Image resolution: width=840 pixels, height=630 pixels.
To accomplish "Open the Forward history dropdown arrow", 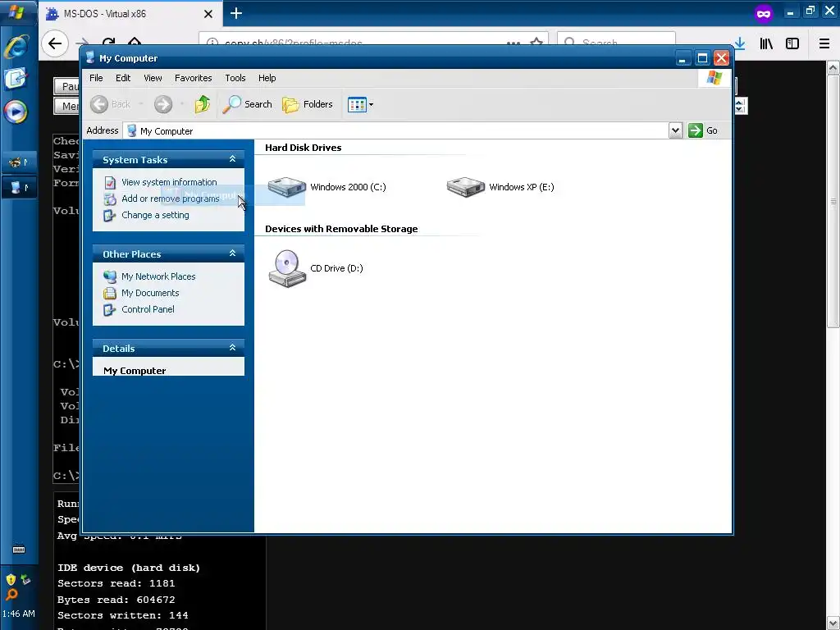I will [x=182, y=104].
